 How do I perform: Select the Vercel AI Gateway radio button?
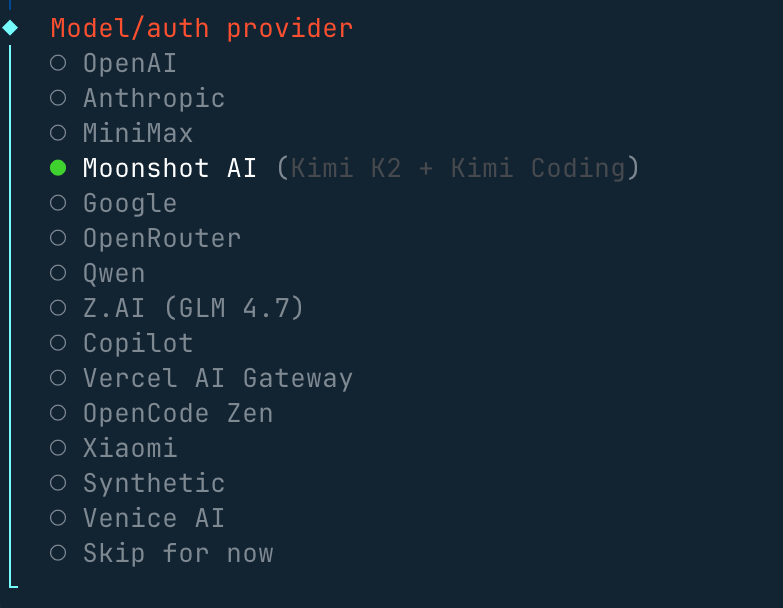(58, 378)
